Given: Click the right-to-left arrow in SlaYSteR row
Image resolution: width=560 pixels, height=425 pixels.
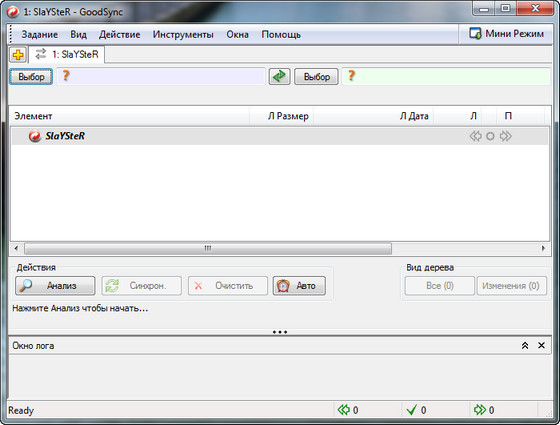Looking at the screenshot, I should [475, 136].
